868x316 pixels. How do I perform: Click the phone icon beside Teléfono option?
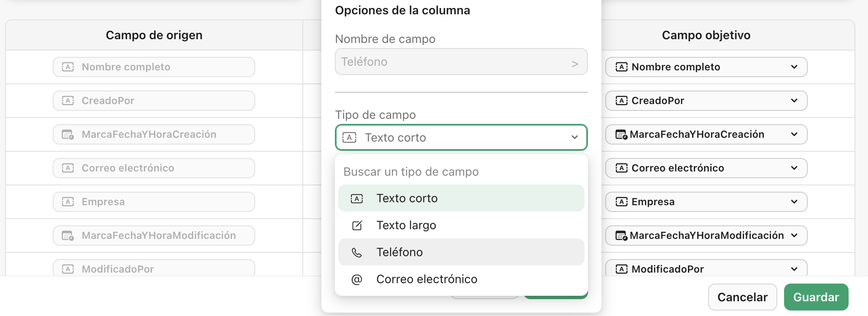click(357, 252)
